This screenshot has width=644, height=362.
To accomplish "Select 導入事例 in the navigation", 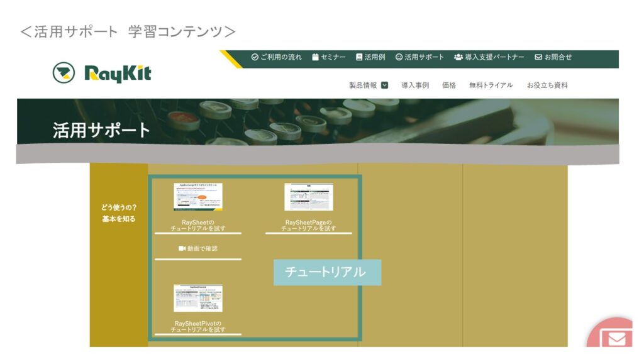I will pos(415,85).
